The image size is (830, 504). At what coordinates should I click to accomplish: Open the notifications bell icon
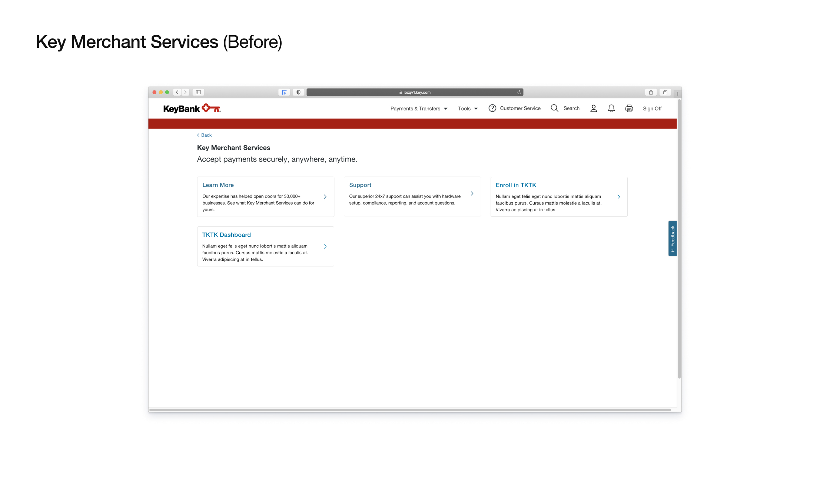(611, 108)
